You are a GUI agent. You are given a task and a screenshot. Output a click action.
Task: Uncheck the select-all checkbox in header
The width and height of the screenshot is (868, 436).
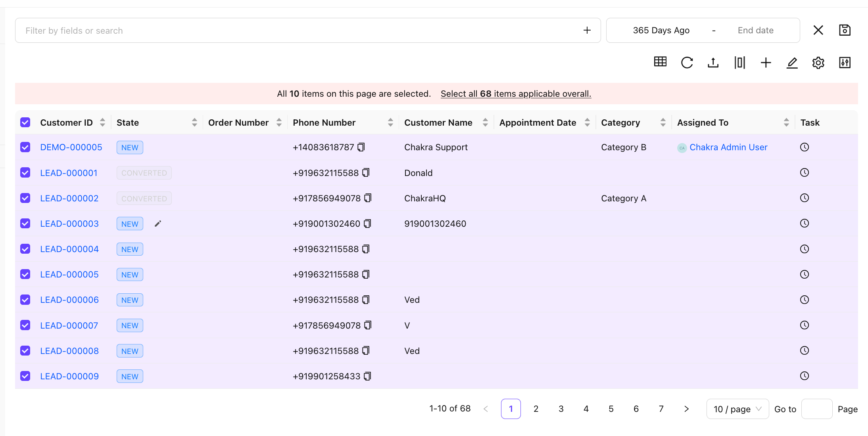point(25,122)
